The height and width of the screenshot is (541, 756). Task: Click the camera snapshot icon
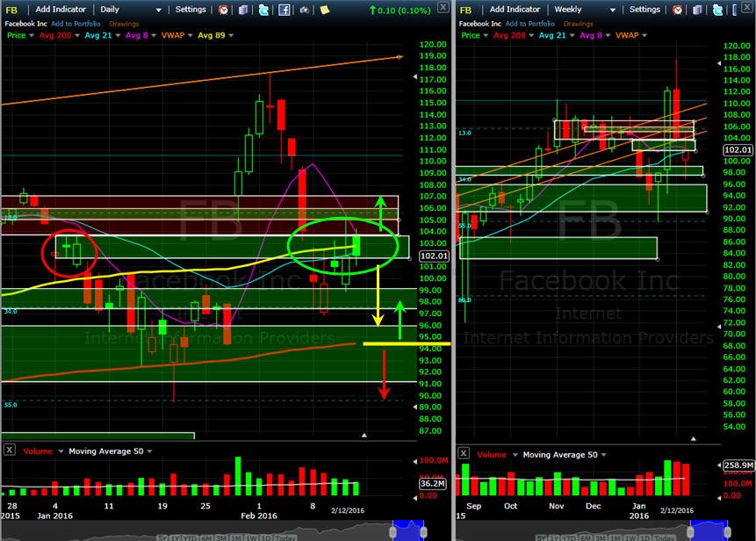pyautogui.click(x=304, y=10)
